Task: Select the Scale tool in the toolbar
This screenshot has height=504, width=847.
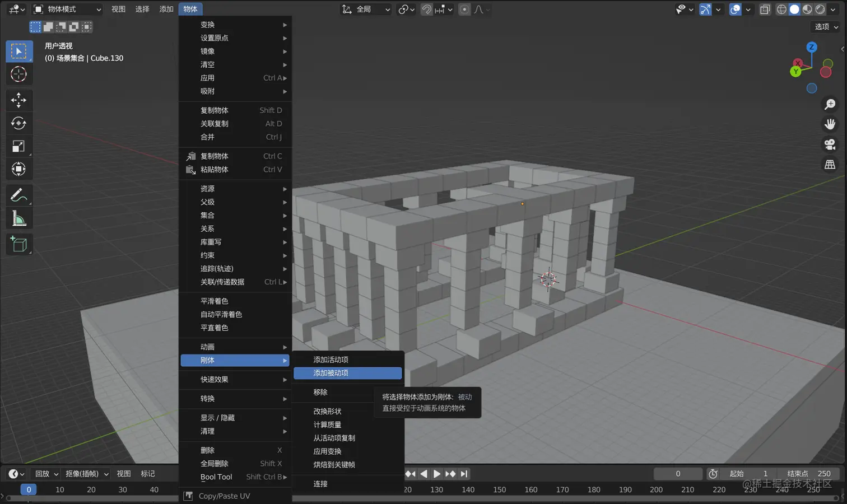Action: point(19,146)
